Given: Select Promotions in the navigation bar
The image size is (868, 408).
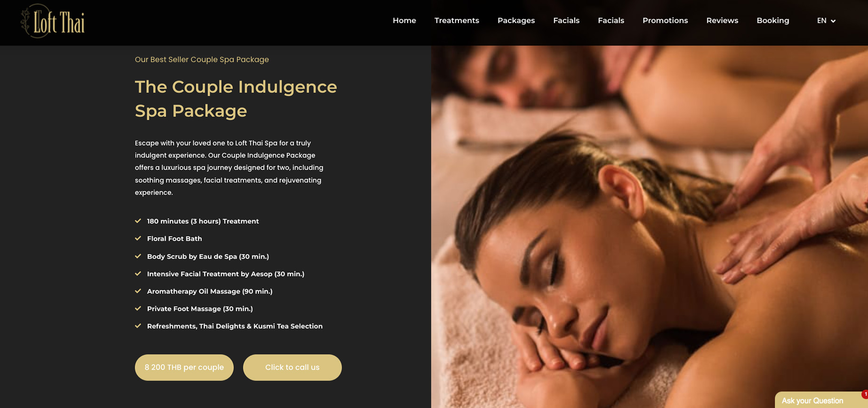Looking at the screenshot, I should click(665, 21).
